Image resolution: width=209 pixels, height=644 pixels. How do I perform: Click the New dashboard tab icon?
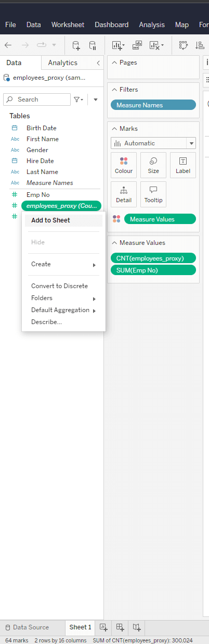click(120, 627)
